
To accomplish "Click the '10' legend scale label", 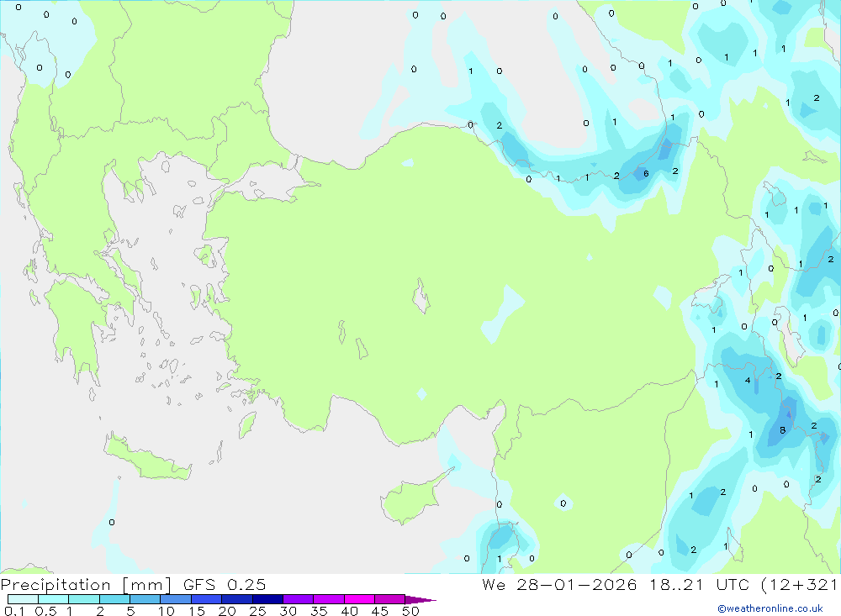I will coord(167,611).
